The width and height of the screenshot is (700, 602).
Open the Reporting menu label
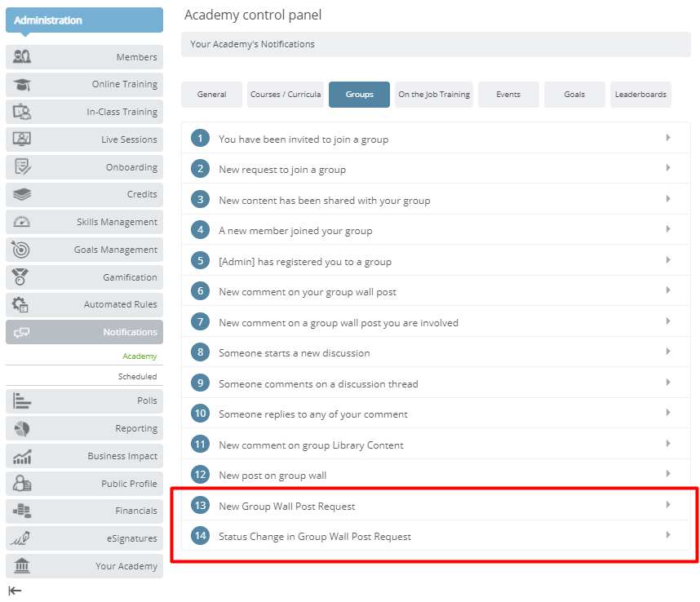pos(136,428)
